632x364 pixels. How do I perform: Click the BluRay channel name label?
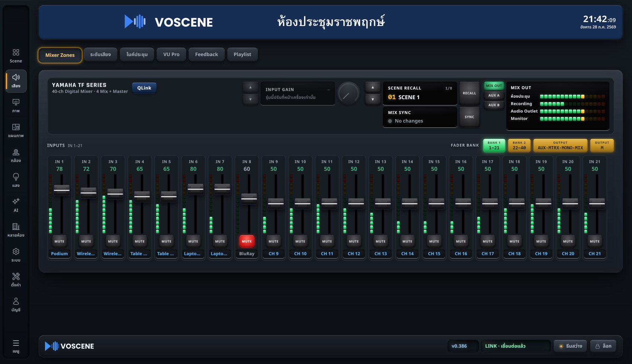click(x=247, y=254)
